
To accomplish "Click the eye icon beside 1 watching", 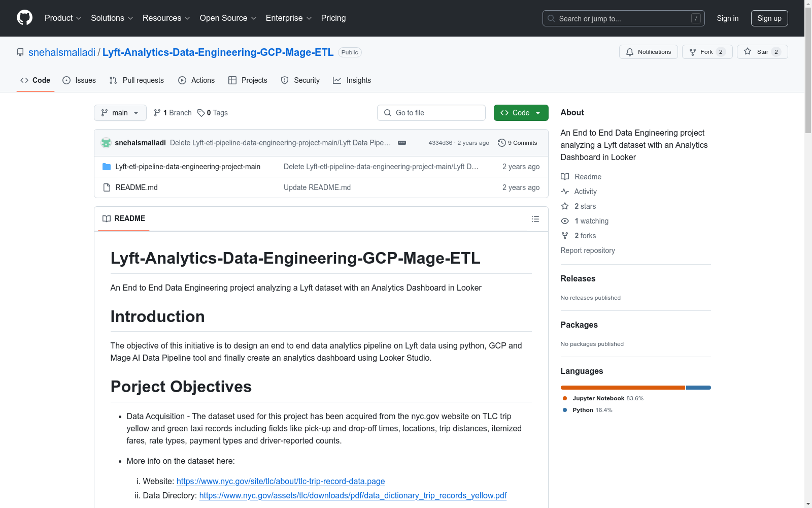I will [x=565, y=221].
